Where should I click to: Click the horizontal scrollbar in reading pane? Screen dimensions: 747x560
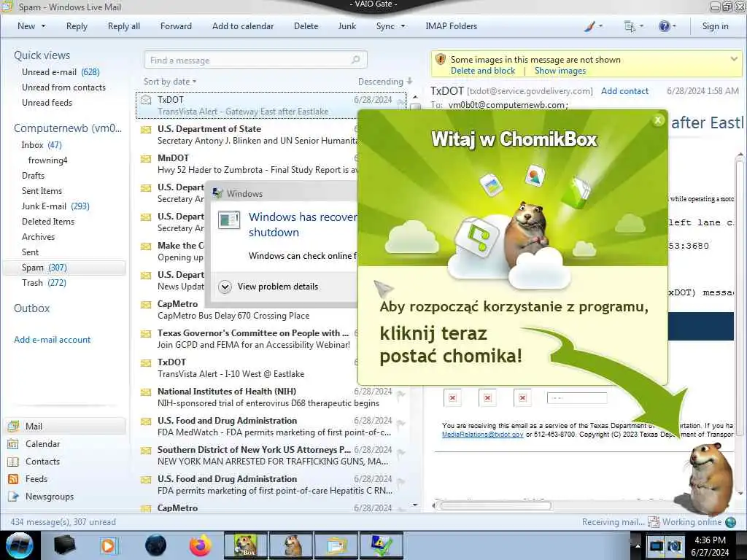pyautogui.click(x=495, y=506)
